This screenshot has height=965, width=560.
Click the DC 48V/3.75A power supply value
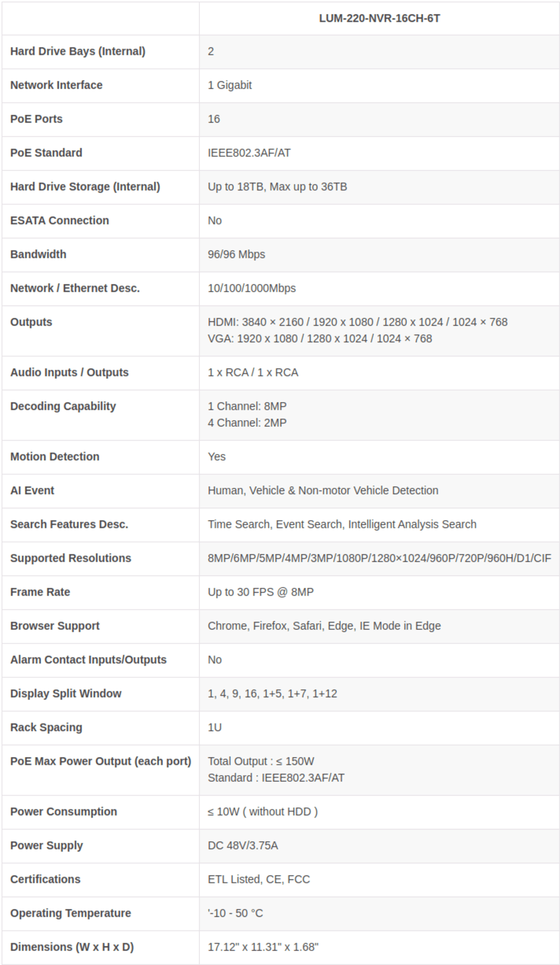coord(242,846)
